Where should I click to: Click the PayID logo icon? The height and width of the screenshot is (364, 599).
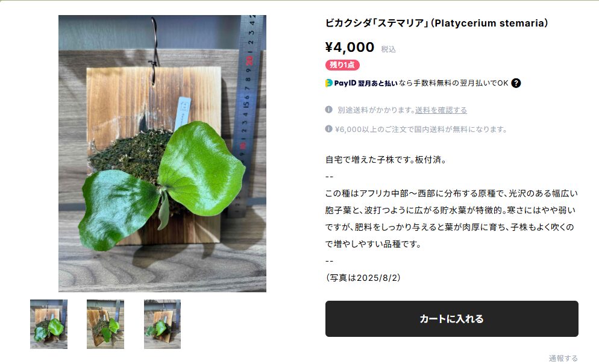328,83
